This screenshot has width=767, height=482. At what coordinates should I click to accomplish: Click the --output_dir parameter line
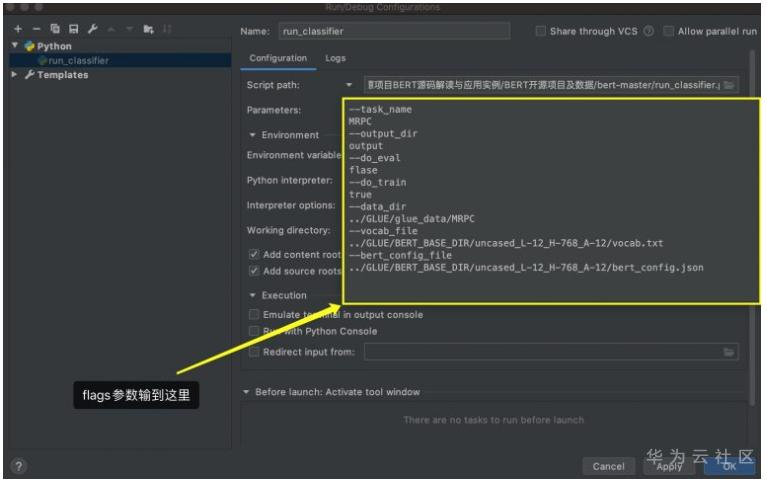[x=383, y=134]
